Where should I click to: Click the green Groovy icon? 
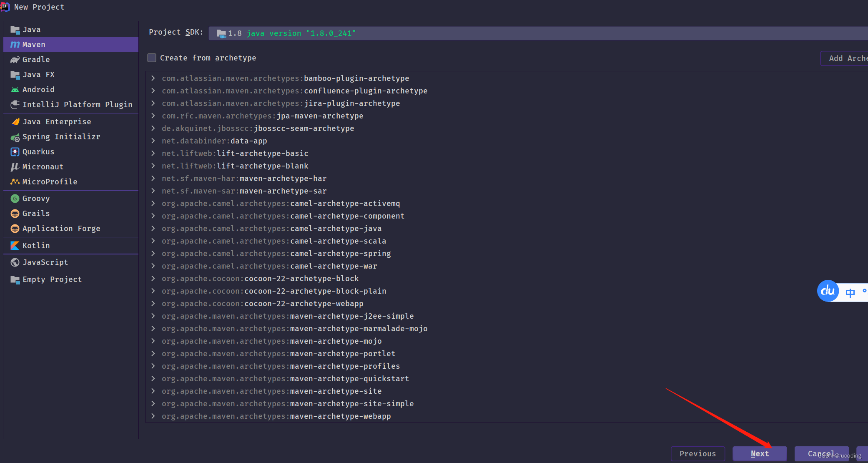pyautogui.click(x=15, y=199)
